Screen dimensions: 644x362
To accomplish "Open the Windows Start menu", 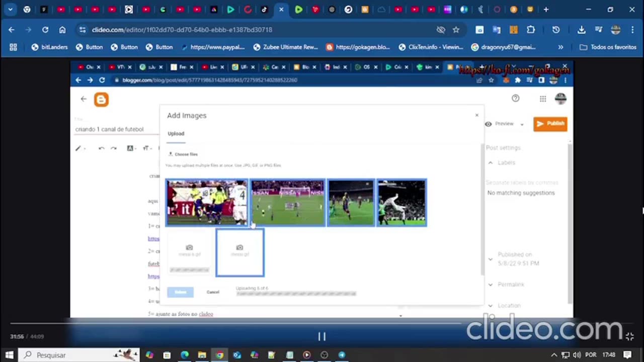I will click(x=9, y=355).
